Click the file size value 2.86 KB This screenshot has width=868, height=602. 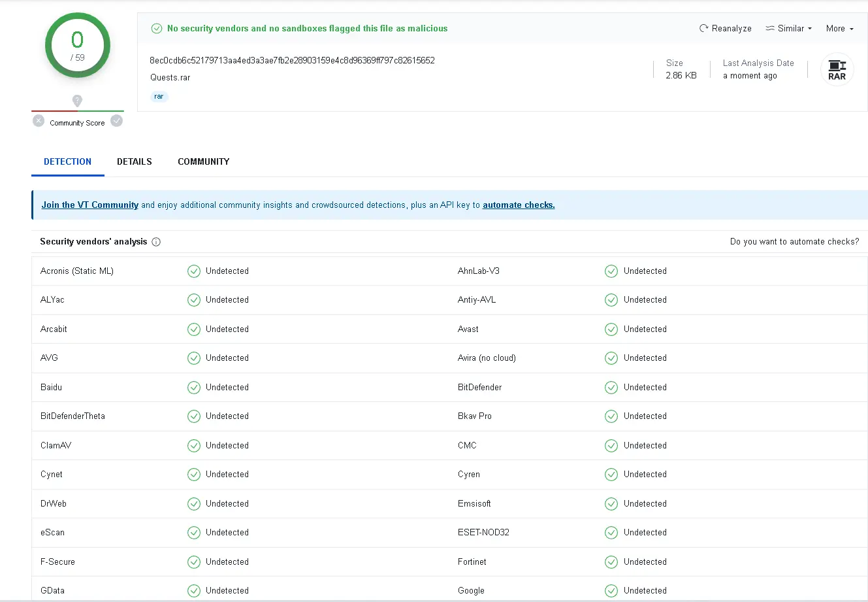click(x=681, y=75)
